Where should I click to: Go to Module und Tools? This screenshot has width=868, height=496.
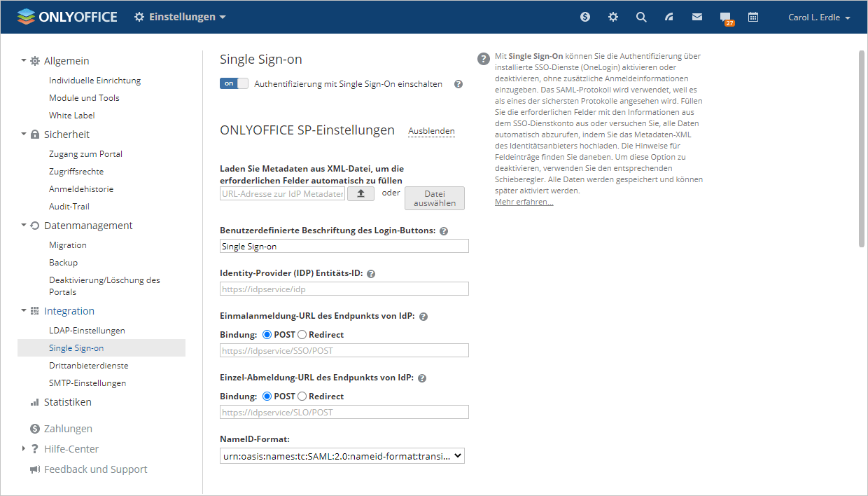click(84, 98)
